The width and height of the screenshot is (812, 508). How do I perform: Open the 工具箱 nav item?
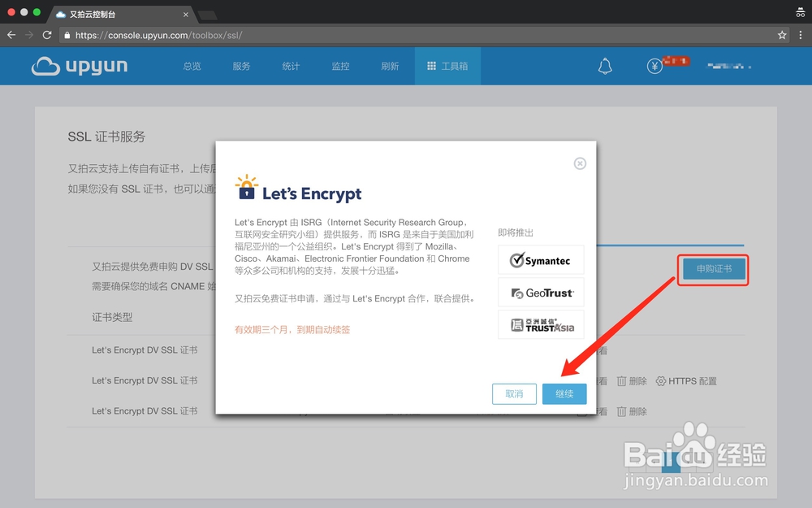click(x=447, y=66)
